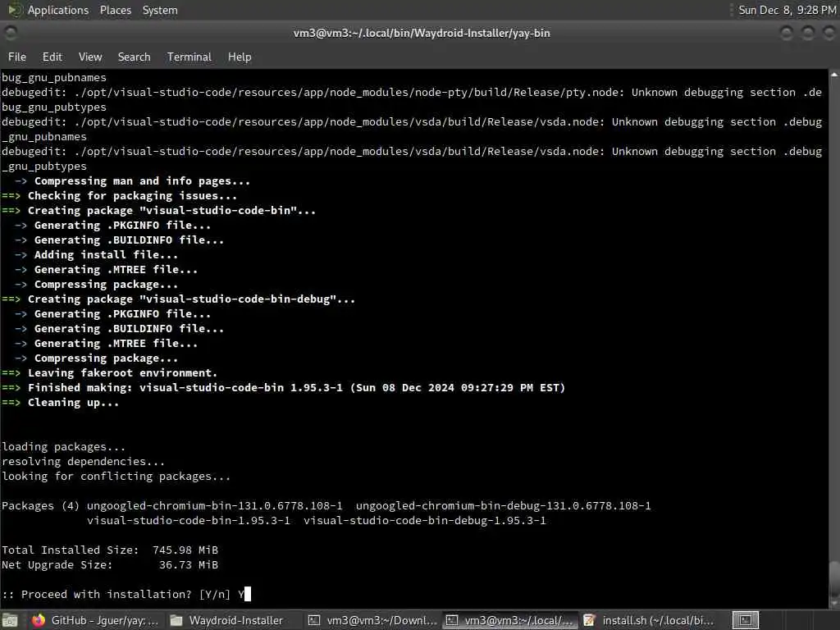Viewport: 840px width, 630px height.
Task: Open the Terminal menu
Action: 189,57
